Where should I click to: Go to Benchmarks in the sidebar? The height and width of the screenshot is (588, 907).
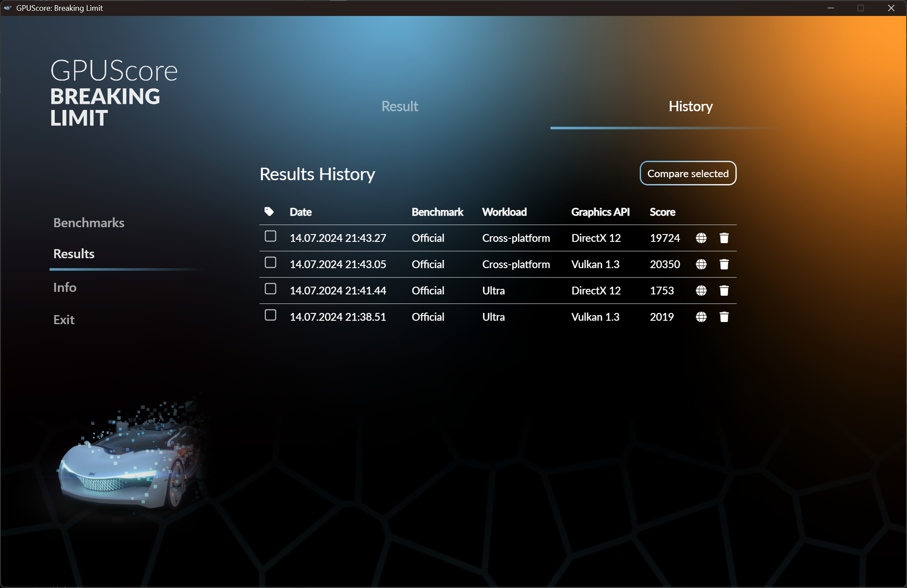89,223
